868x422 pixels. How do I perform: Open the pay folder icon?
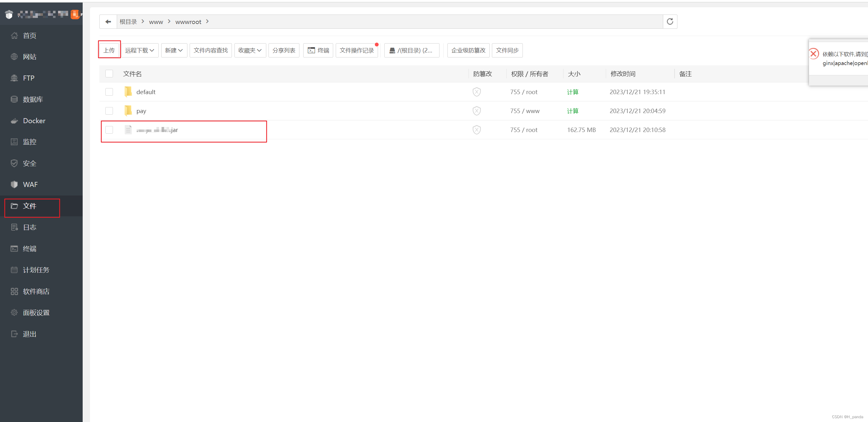click(128, 111)
